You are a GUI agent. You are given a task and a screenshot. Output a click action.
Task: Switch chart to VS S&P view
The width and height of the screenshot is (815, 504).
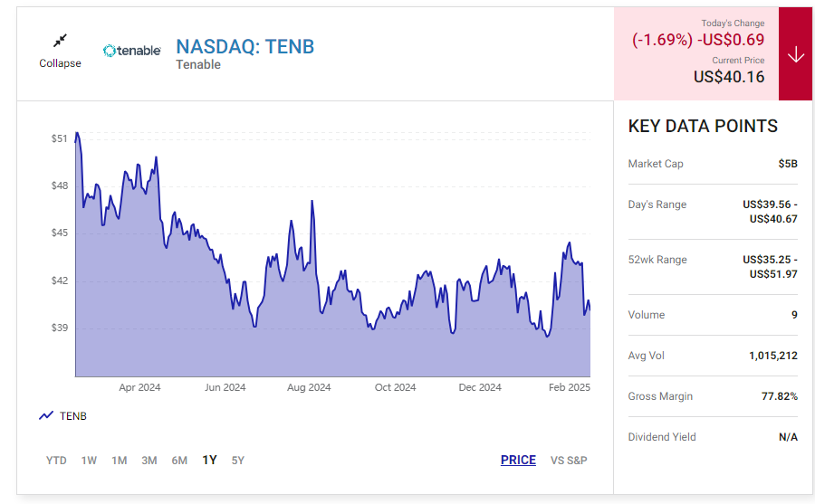(569, 461)
